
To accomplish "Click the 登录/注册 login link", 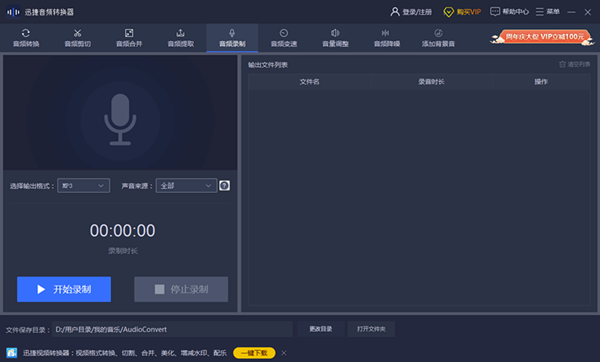I will click(x=411, y=12).
